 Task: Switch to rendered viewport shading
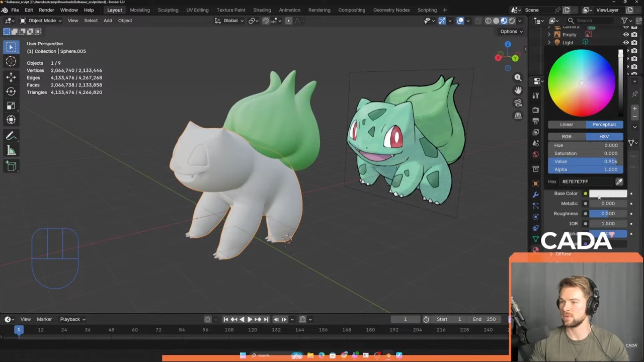click(x=512, y=21)
